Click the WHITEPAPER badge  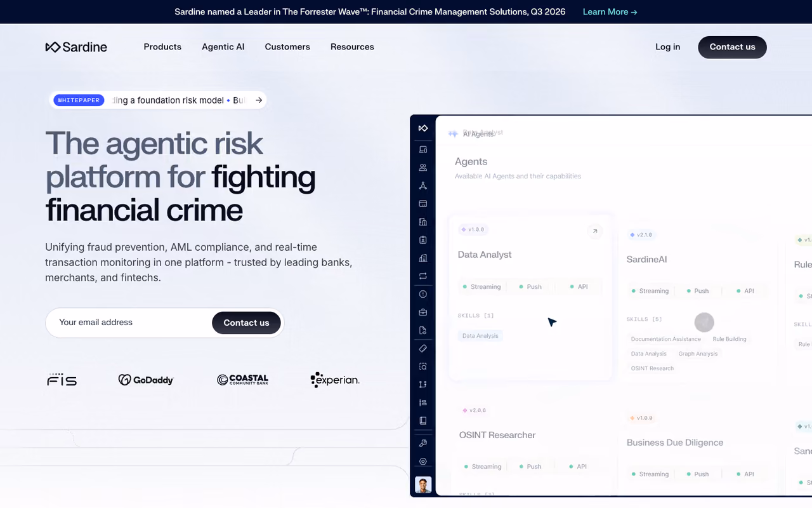click(79, 100)
